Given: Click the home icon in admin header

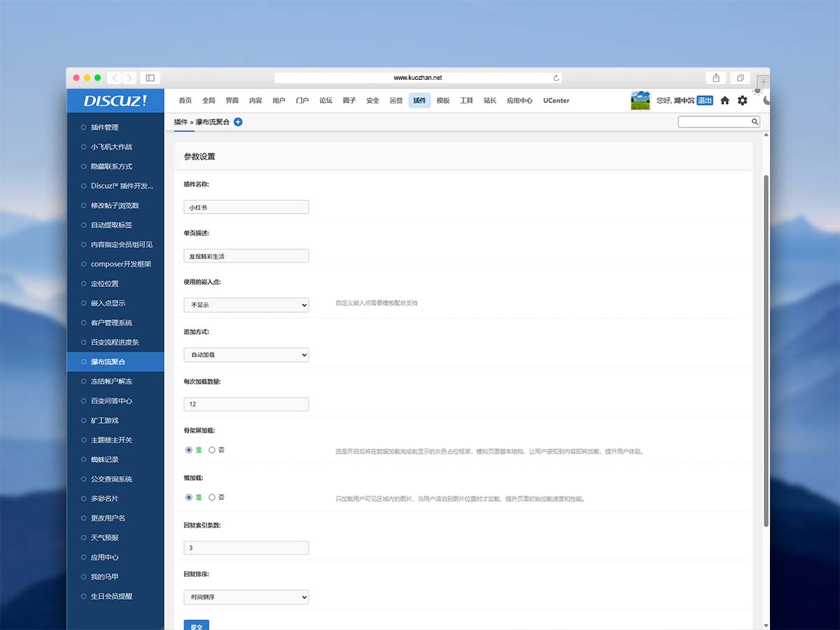Looking at the screenshot, I should pyautogui.click(x=724, y=101).
